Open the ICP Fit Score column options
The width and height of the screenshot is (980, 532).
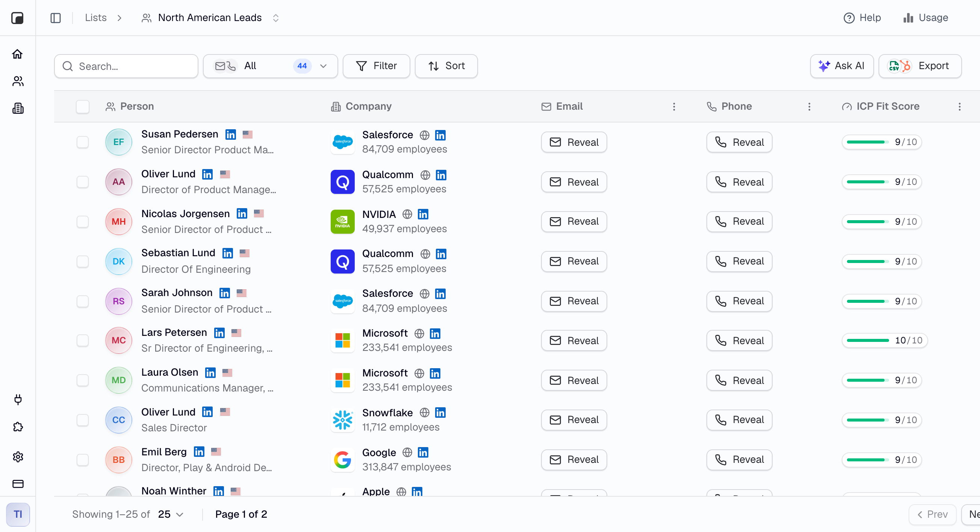(x=959, y=106)
